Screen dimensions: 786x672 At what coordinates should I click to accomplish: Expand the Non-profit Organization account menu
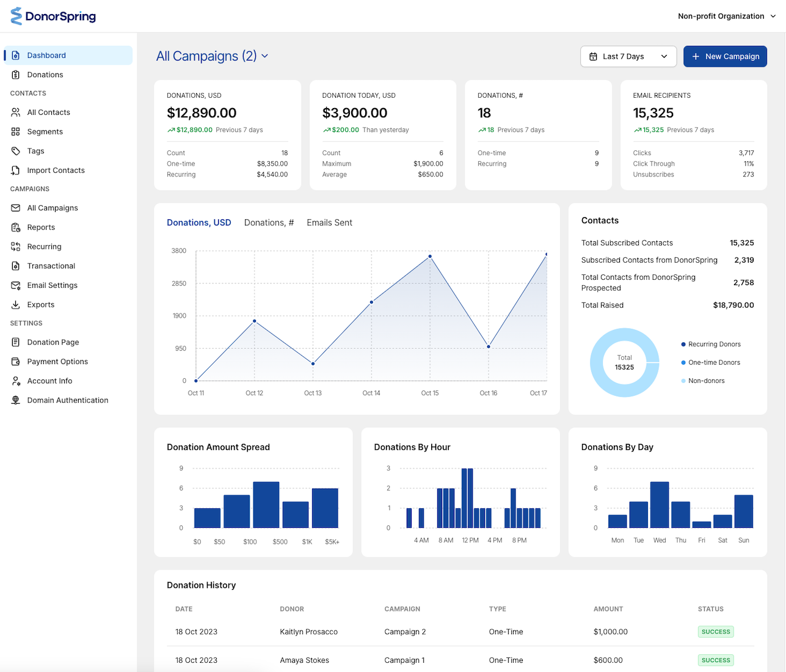(726, 16)
